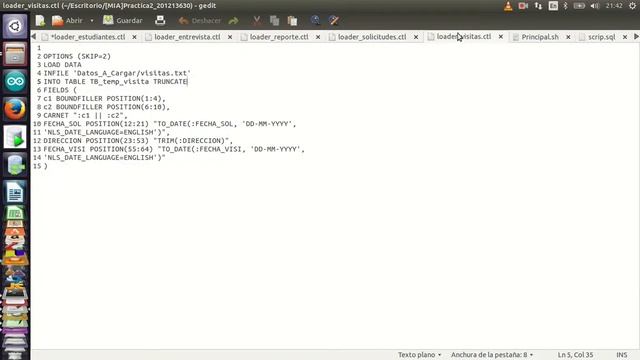This screenshot has height=360, width=640.
Task: Open the Anchura de la pestaña dropdown
Action: coord(492,355)
